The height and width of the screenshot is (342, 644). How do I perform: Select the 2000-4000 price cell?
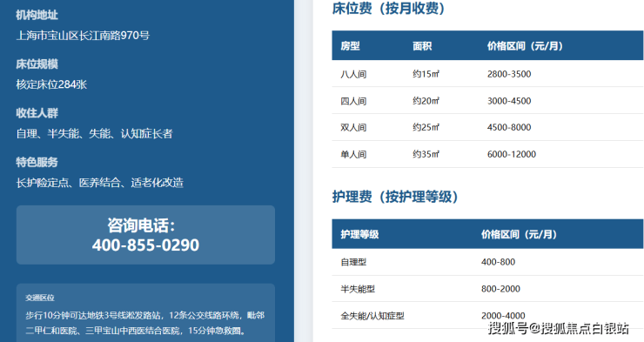(503, 315)
